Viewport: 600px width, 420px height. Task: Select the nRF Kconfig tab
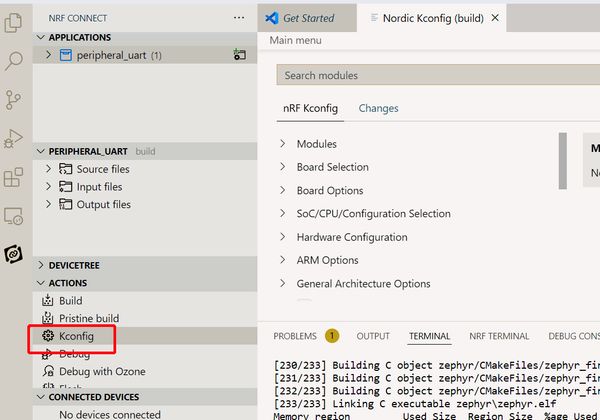pos(310,109)
